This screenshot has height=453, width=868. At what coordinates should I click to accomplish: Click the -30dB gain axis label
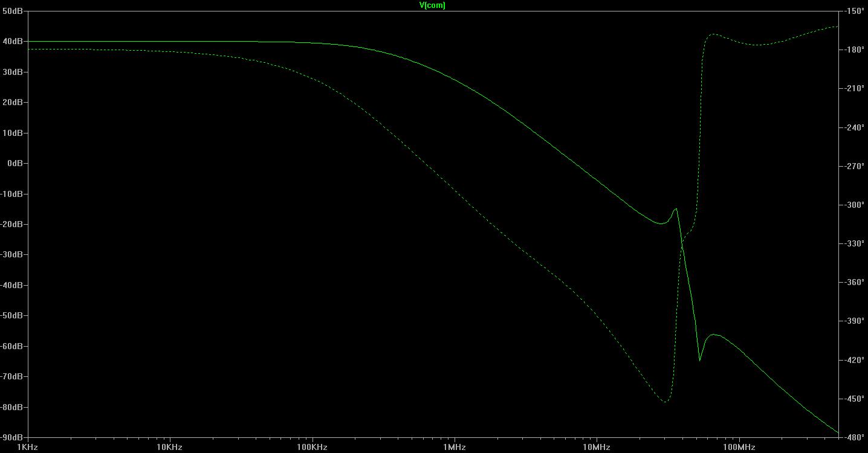coord(11,255)
